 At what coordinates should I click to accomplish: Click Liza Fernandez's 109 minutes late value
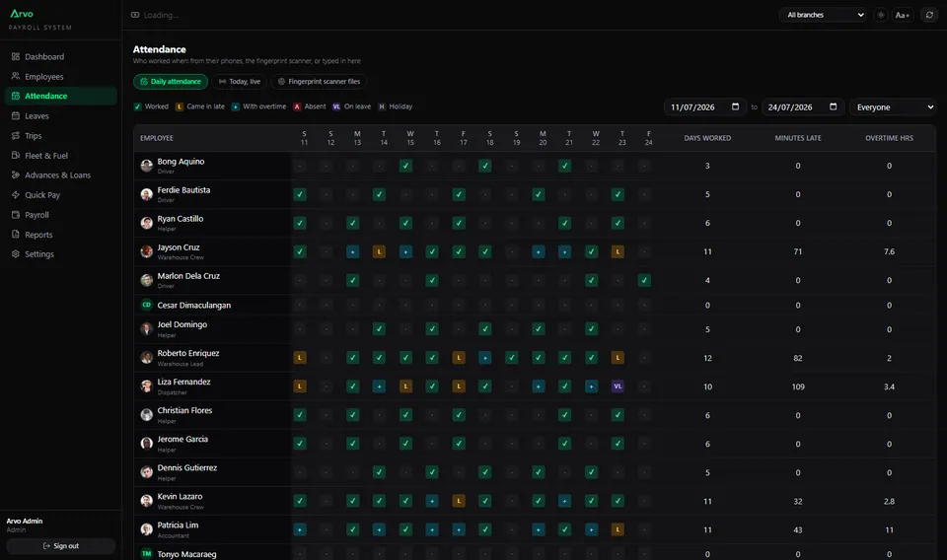(798, 386)
